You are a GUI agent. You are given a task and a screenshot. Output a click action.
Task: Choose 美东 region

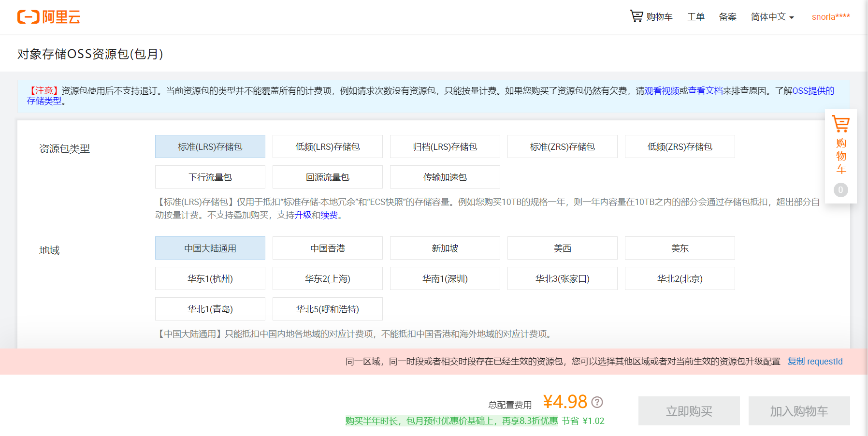click(680, 248)
